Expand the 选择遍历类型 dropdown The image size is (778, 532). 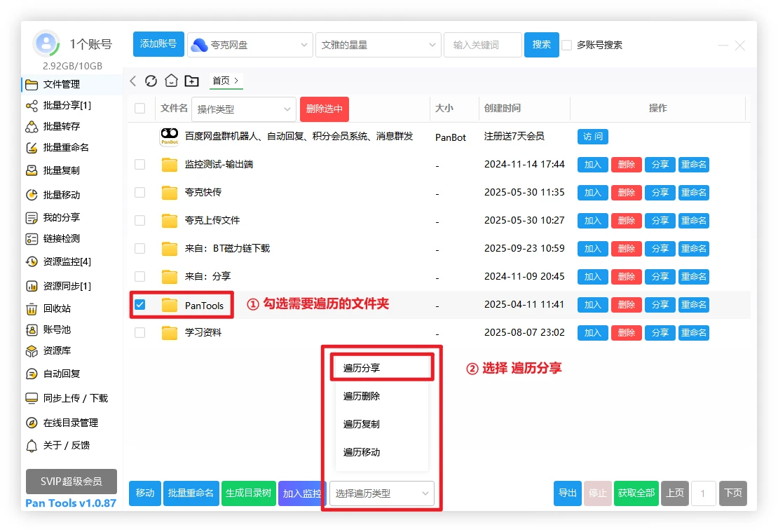tap(381, 493)
